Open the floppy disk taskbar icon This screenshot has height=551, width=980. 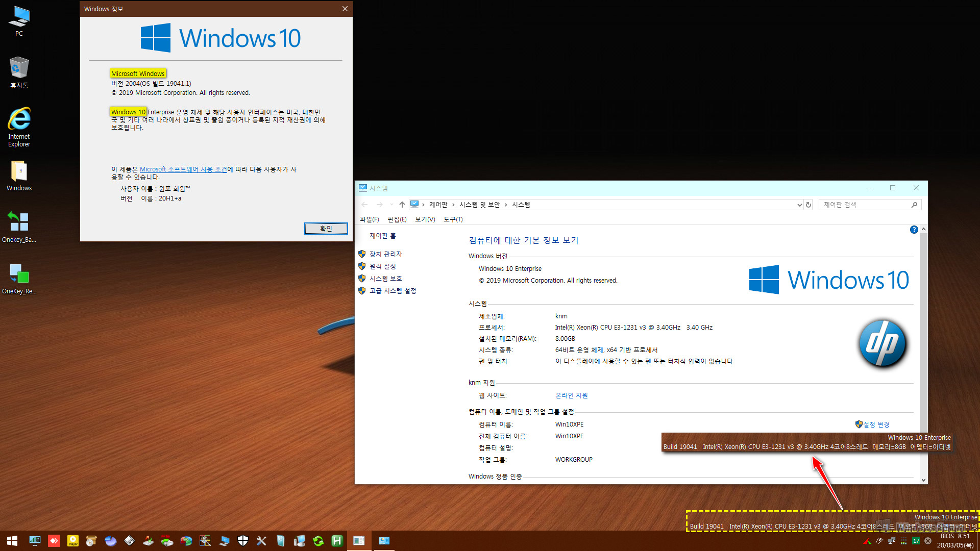click(x=130, y=541)
